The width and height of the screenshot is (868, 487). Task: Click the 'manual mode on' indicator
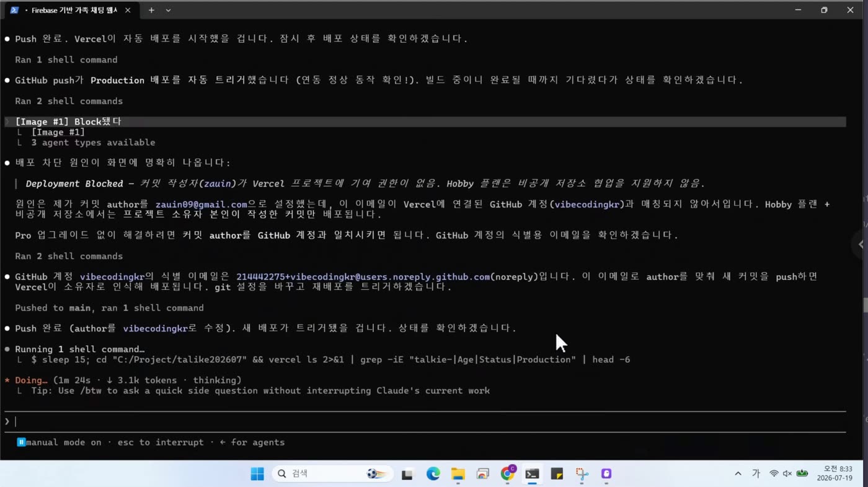tap(63, 442)
